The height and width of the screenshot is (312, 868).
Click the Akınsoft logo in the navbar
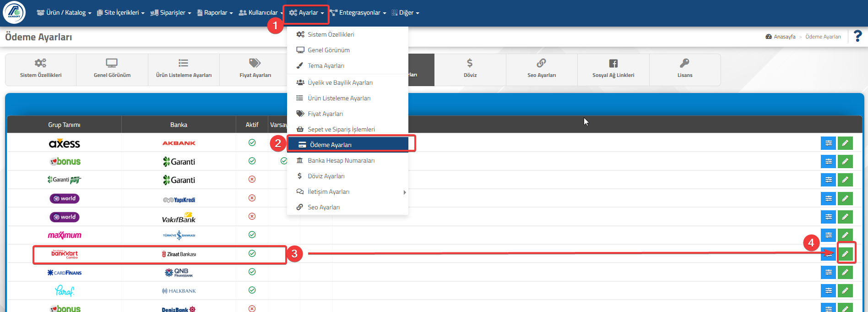click(14, 12)
